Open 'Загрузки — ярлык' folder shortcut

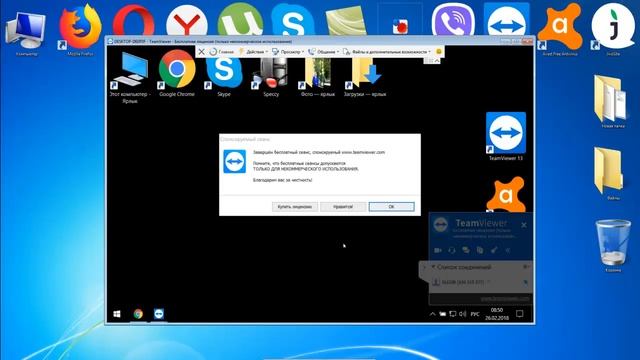pos(364,77)
